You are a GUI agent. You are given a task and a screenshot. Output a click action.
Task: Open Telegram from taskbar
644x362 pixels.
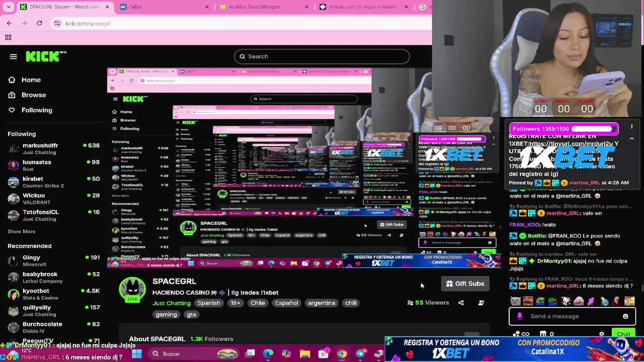pos(360,354)
